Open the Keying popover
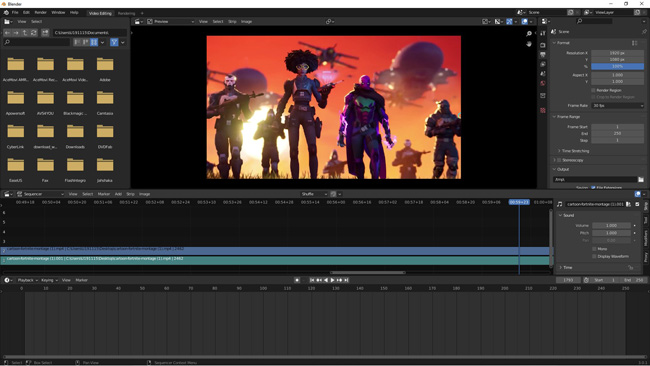The height and width of the screenshot is (366, 650). pos(49,280)
